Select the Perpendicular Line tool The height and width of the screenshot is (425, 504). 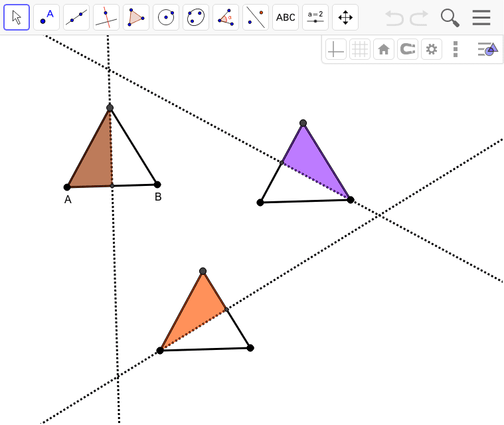click(106, 17)
